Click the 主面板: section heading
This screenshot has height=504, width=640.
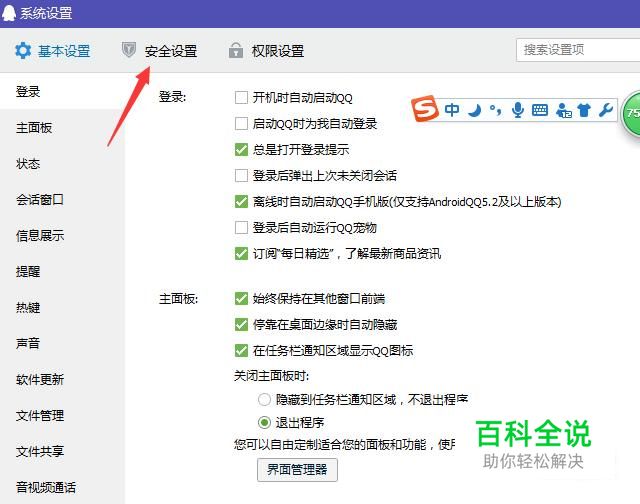tap(178, 299)
